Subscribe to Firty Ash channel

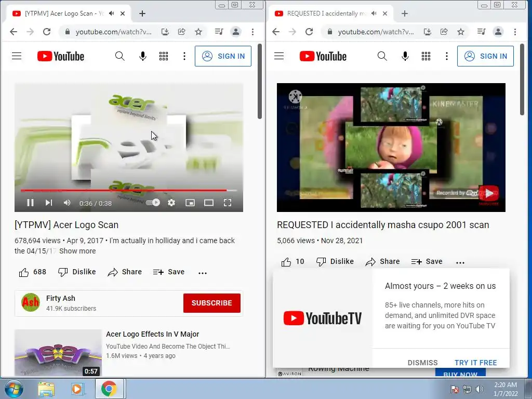tap(212, 303)
